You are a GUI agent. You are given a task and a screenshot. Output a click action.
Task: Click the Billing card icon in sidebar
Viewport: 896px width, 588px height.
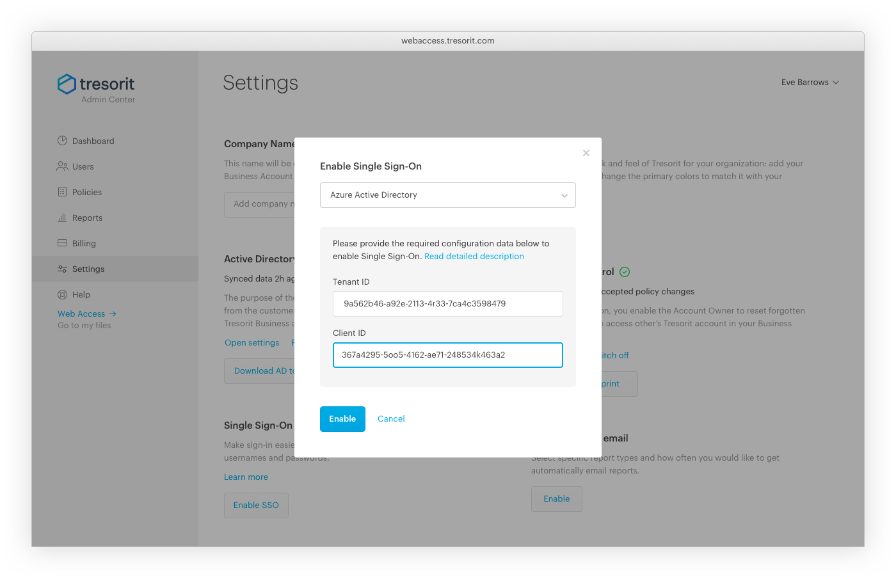click(x=62, y=243)
